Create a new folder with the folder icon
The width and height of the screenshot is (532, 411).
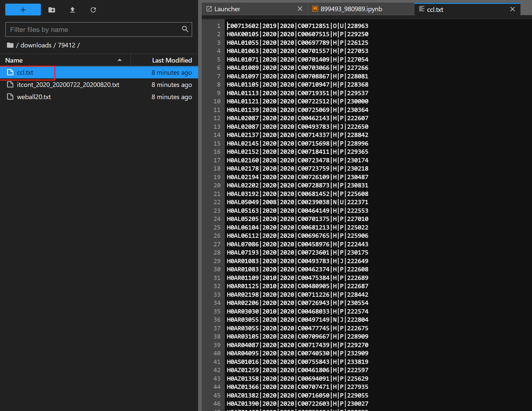(x=52, y=10)
